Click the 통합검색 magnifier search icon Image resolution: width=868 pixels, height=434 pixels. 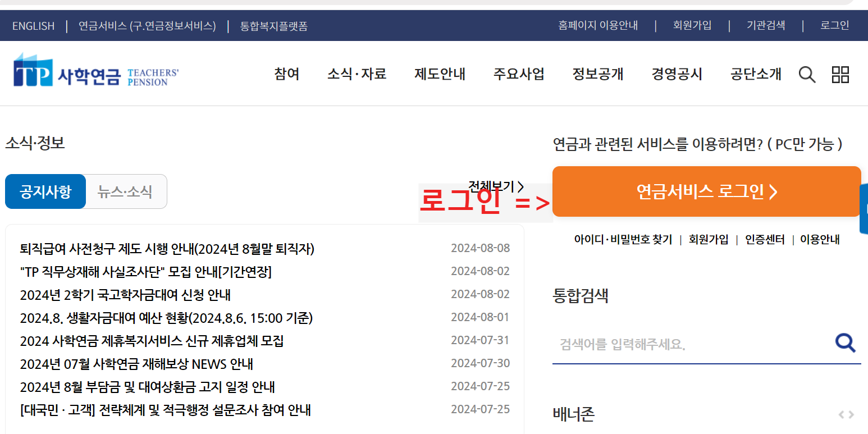coord(845,342)
